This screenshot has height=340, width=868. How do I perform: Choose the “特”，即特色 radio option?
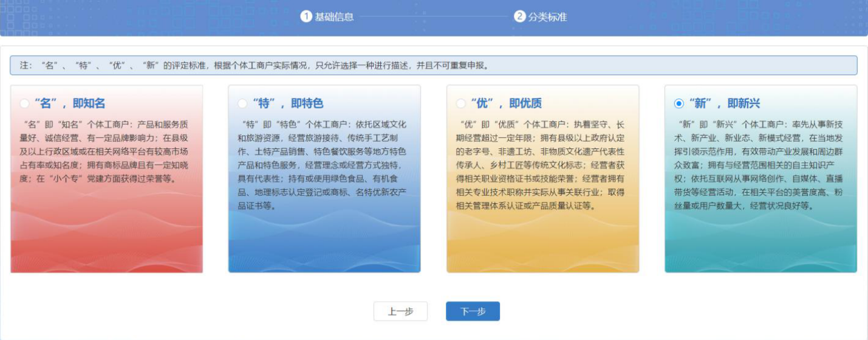[242, 103]
